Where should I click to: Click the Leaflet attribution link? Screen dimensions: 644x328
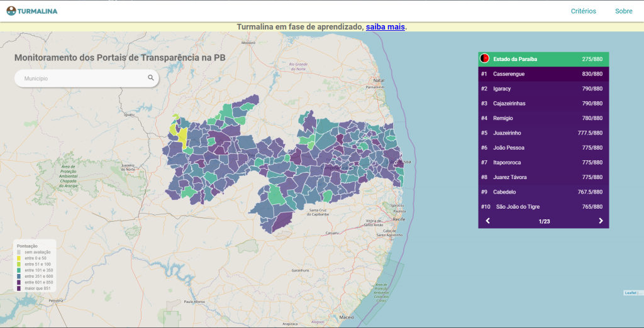[x=630, y=293]
